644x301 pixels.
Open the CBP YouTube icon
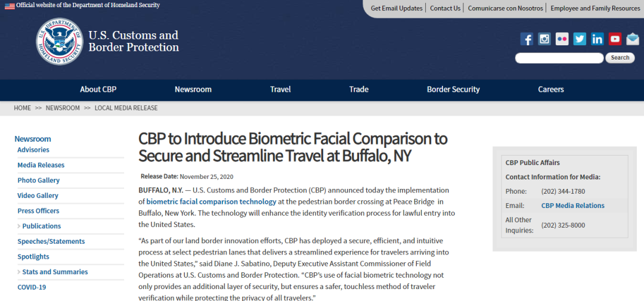(x=615, y=39)
